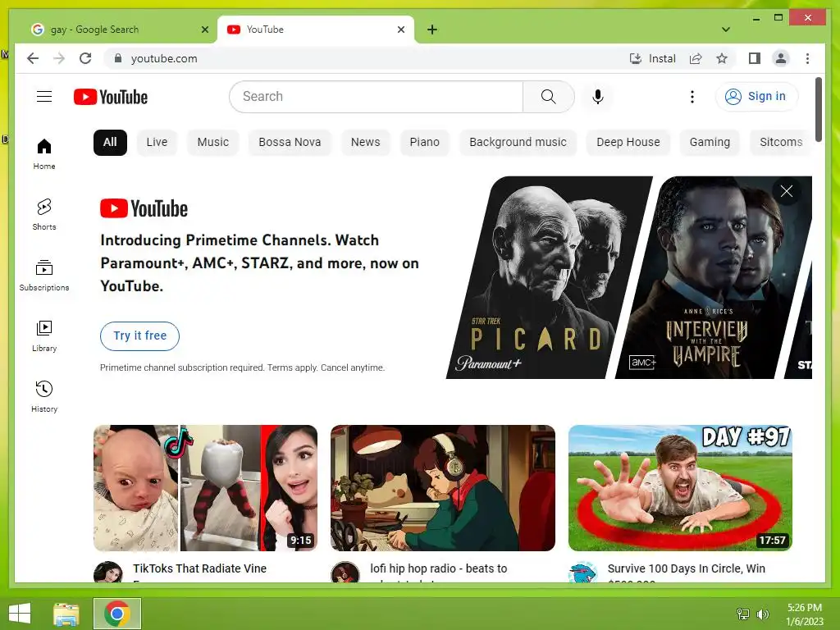Open the YouTube hamburger guide menu
This screenshot has width=840, height=630.
point(44,97)
